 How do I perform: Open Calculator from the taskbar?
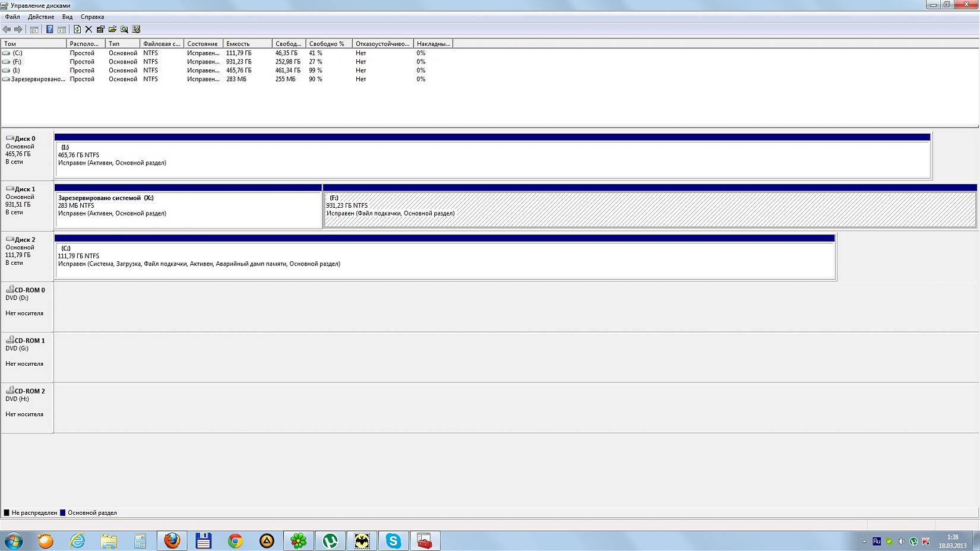point(140,541)
